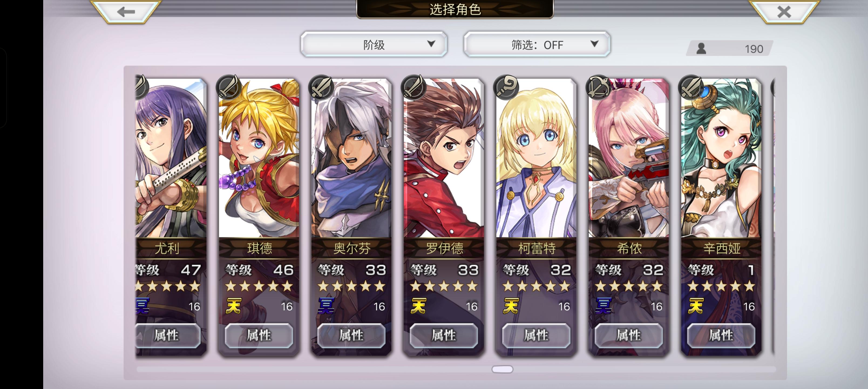
Task: Click the player count icon next to 190
Action: pyautogui.click(x=701, y=49)
